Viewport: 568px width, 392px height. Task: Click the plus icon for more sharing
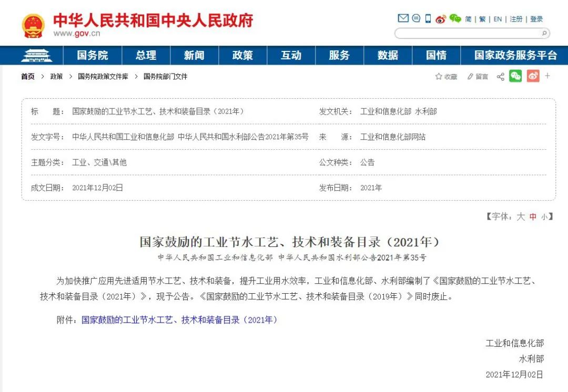click(547, 76)
